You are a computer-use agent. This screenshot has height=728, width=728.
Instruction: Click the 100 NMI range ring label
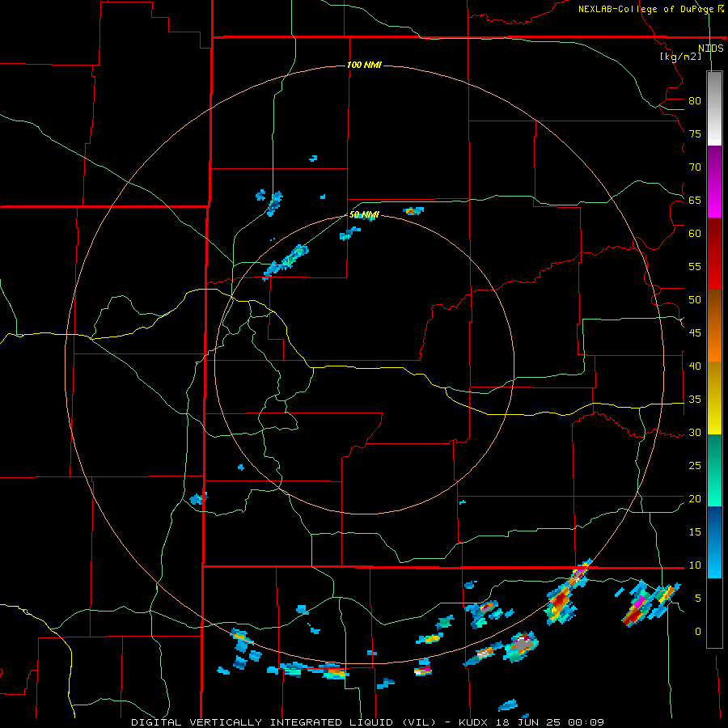coord(364,65)
